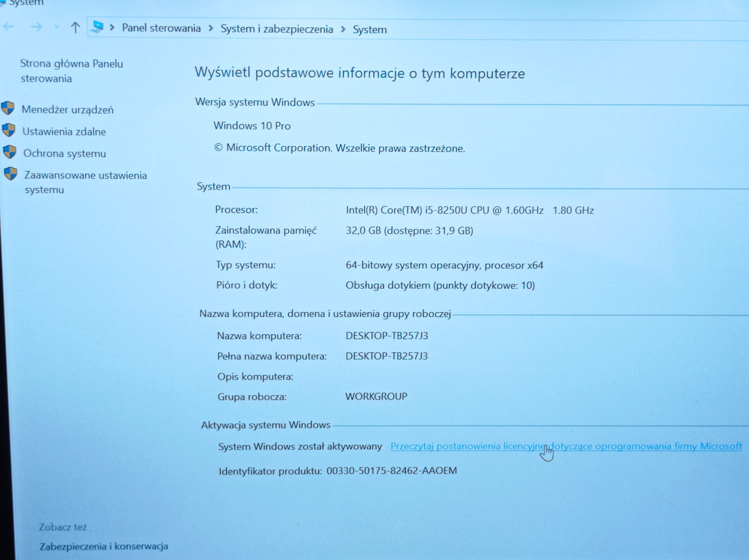
Task: Expand chevron after System i zabezpieczenia
Action: [343, 30]
